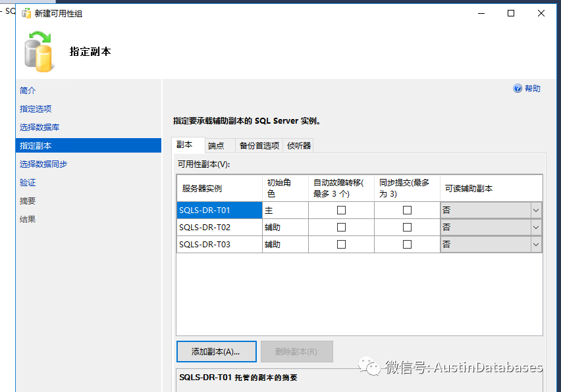Screen dimensions: 561x392
Task: Click the 同步提交 column header
Action: [x=407, y=188]
